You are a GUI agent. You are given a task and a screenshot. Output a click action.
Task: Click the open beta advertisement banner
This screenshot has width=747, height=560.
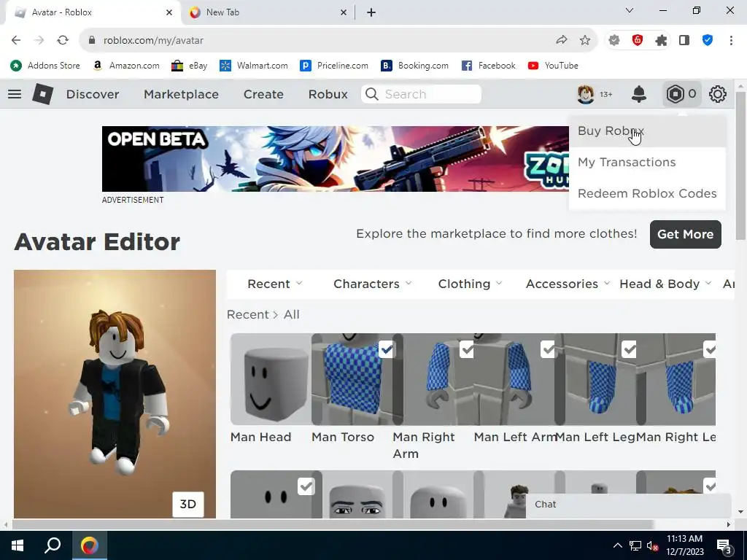(x=336, y=158)
